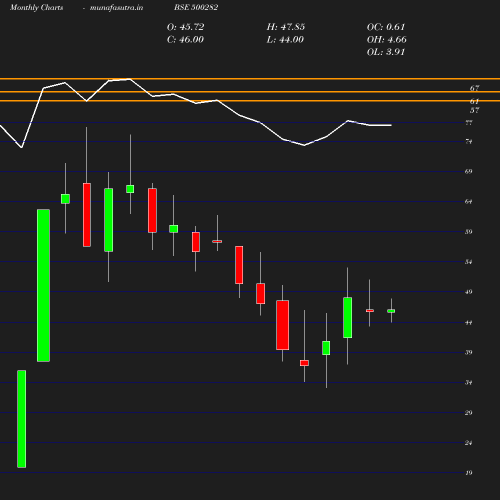This screenshot has width=500, height=500.
Task: Click the price axis label 54
Action: (x=469, y=262)
